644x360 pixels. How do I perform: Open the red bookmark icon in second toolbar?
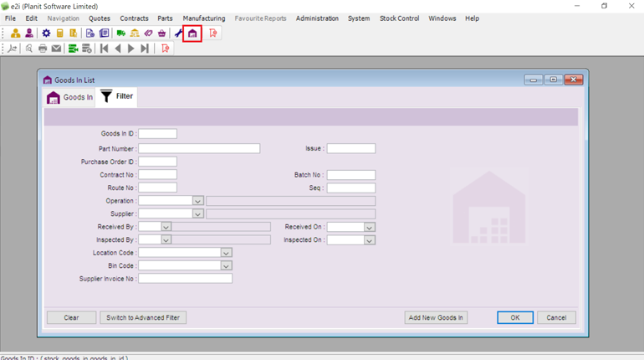point(165,49)
